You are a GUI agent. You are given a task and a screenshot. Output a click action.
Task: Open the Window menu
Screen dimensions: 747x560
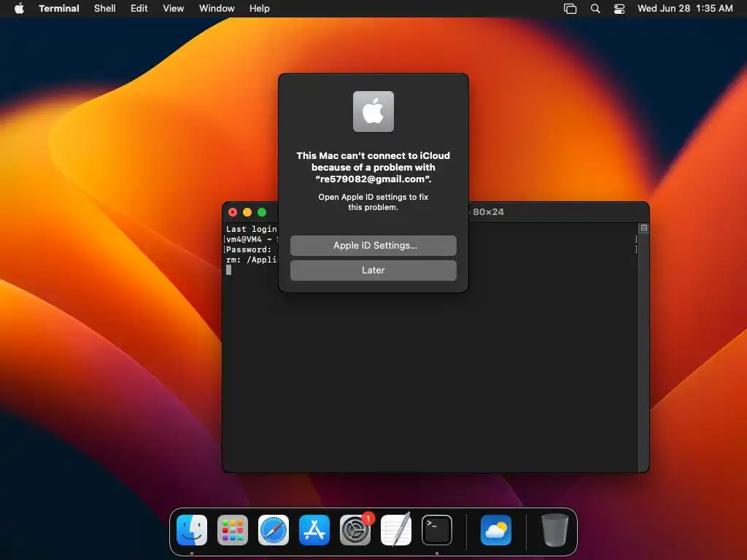217,8
